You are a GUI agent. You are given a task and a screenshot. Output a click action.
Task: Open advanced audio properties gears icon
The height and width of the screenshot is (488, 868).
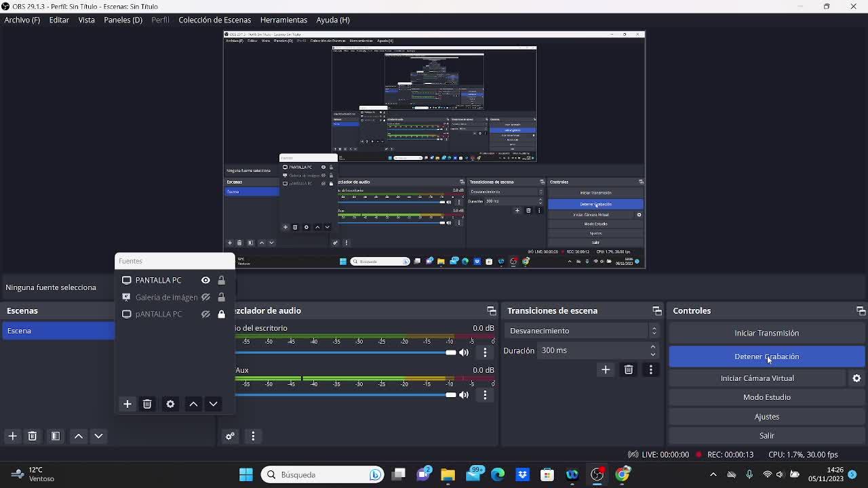[230, 436]
